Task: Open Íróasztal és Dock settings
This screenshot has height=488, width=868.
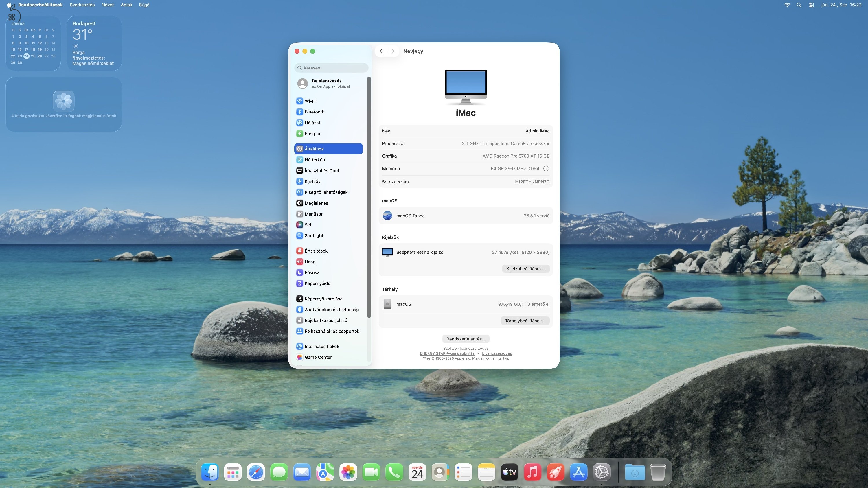Action: tap(328, 170)
